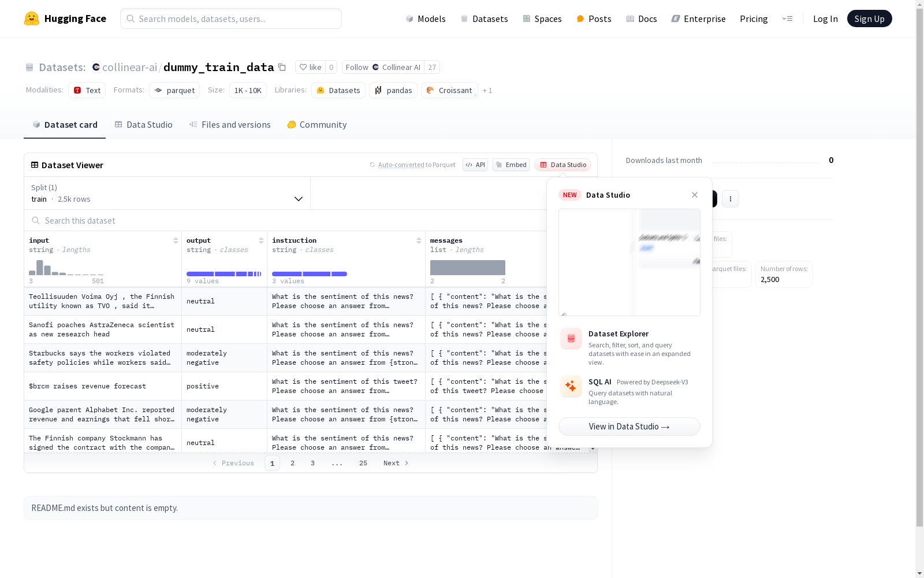Open the Auto-converted link
The image size is (924, 578).
click(x=401, y=165)
